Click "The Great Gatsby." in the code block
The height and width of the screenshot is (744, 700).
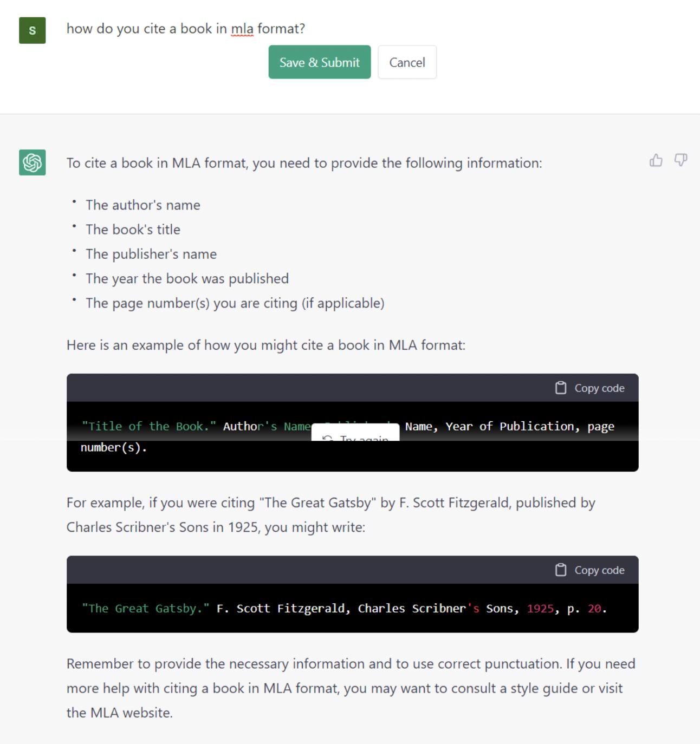[146, 609]
